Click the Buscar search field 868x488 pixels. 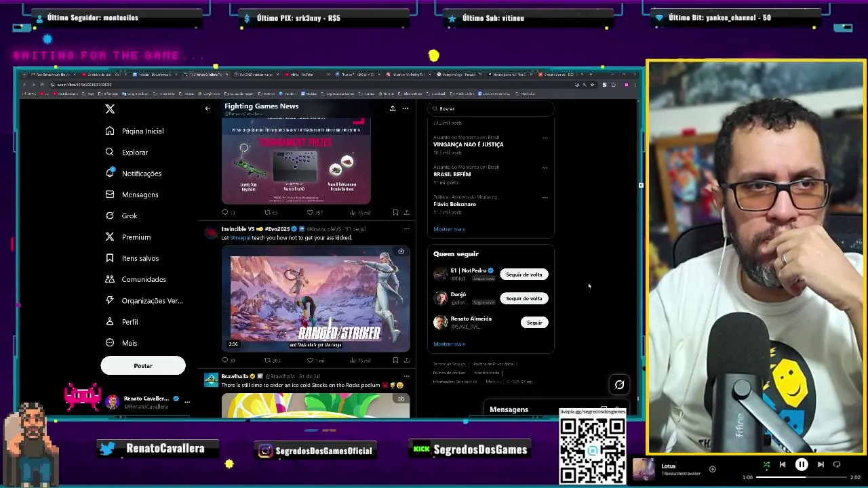tap(491, 108)
